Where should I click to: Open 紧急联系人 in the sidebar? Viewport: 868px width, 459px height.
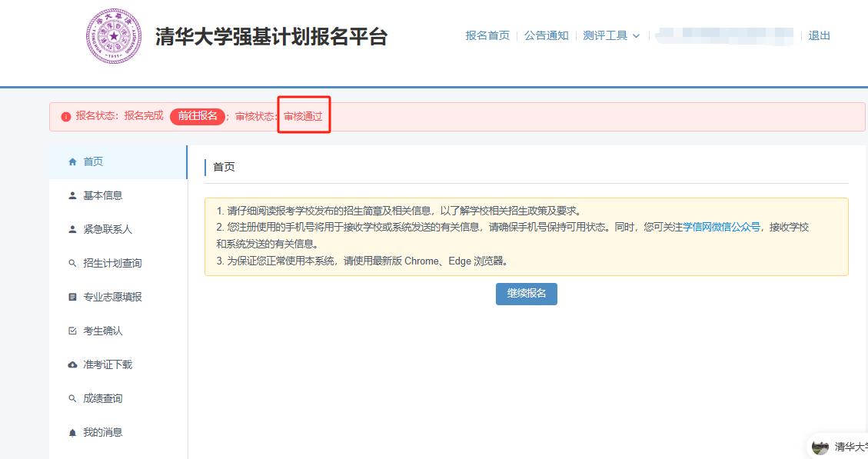tap(118, 229)
